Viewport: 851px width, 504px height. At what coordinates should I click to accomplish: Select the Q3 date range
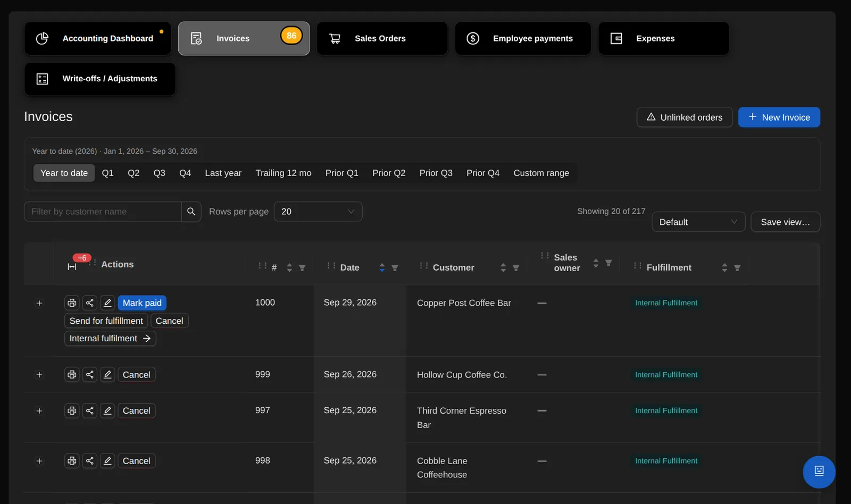pos(160,173)
